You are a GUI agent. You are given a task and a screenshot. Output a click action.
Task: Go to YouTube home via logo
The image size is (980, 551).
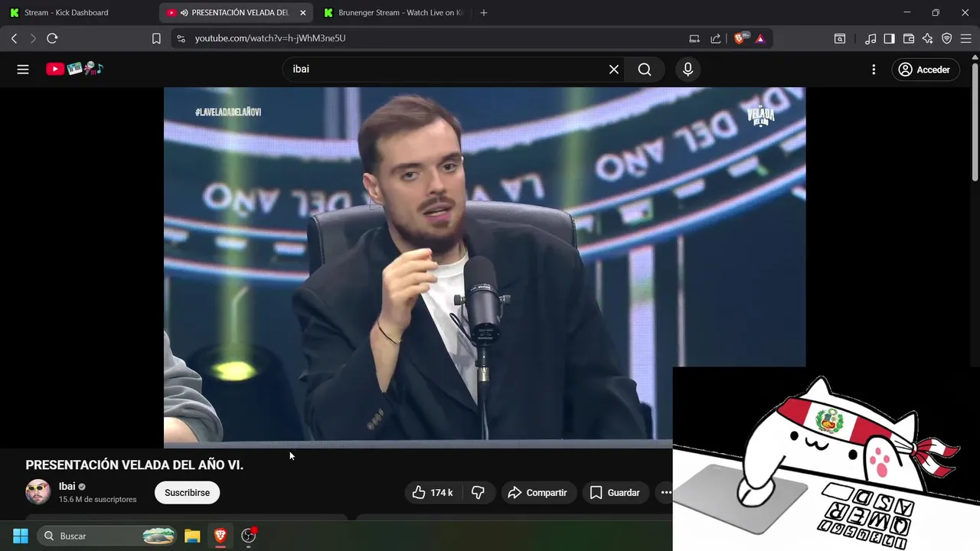click(74, 69)
